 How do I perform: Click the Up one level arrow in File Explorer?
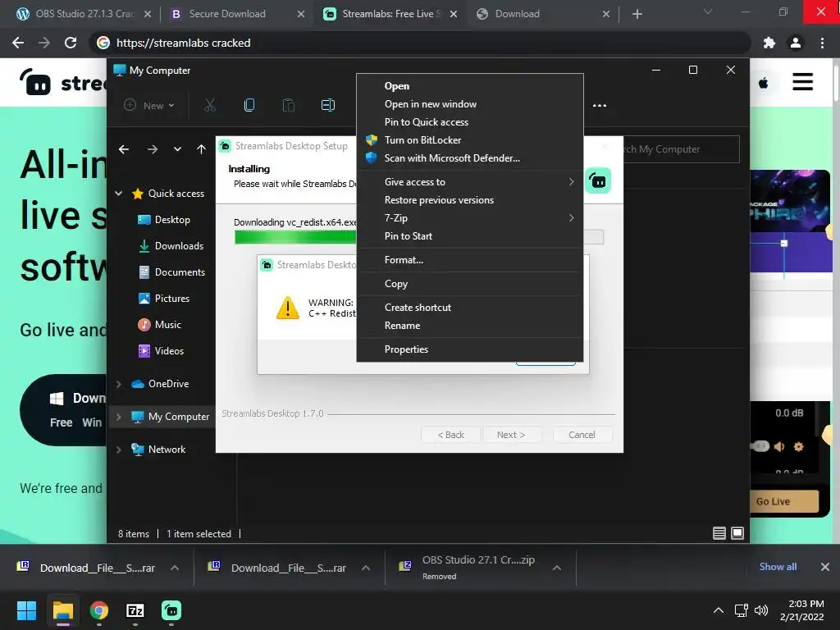click(x=201, y=149)
